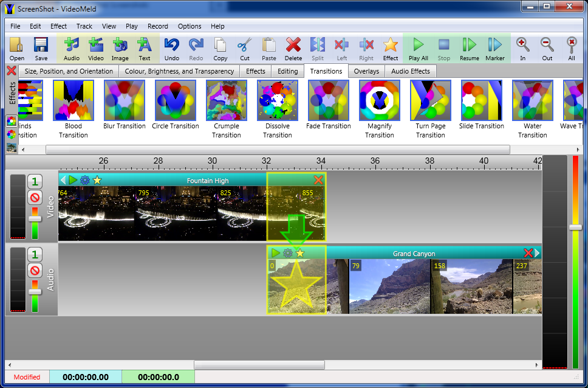Open the Options menu
The image size is (588, 388).
[x=190, y=26]
